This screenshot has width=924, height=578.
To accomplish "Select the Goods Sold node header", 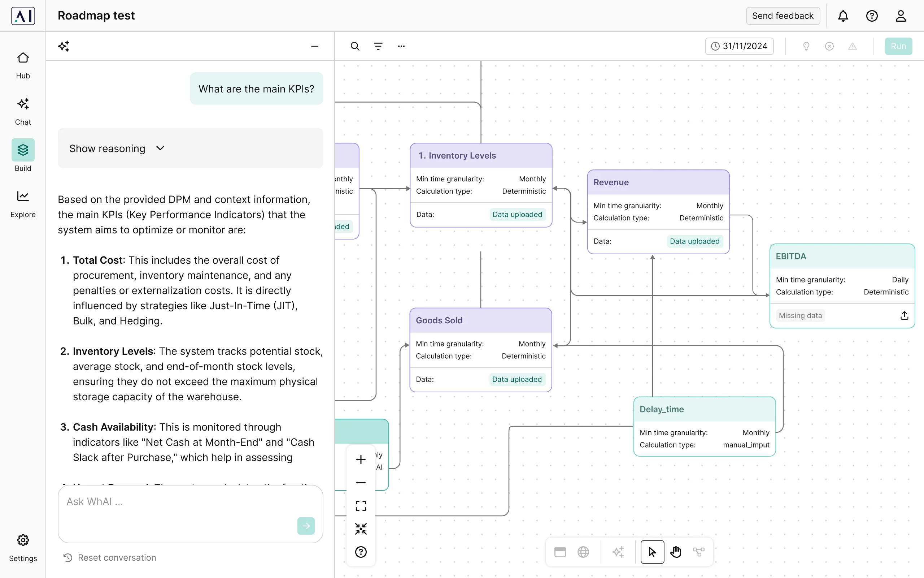I will tap(480, 320).
